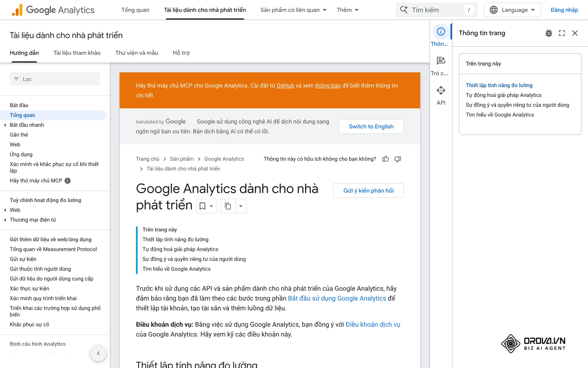Open the Trò chuyện chat panel icon

pos(441,61)
